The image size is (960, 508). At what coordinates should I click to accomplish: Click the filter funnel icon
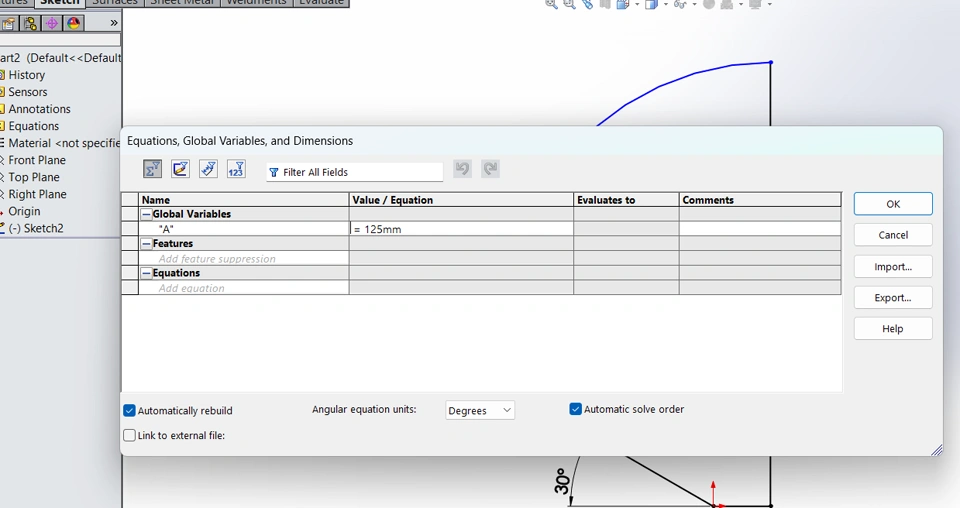pyautogui.click(x=274, y=173)
